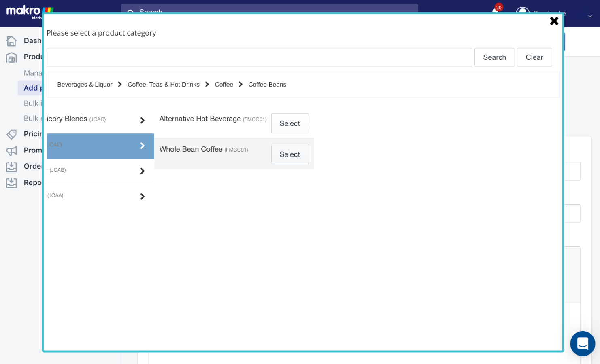Screen dimensions: 600x364
Task: Click the Orders inbox icon in sidebar
Action: coord(12,167)
